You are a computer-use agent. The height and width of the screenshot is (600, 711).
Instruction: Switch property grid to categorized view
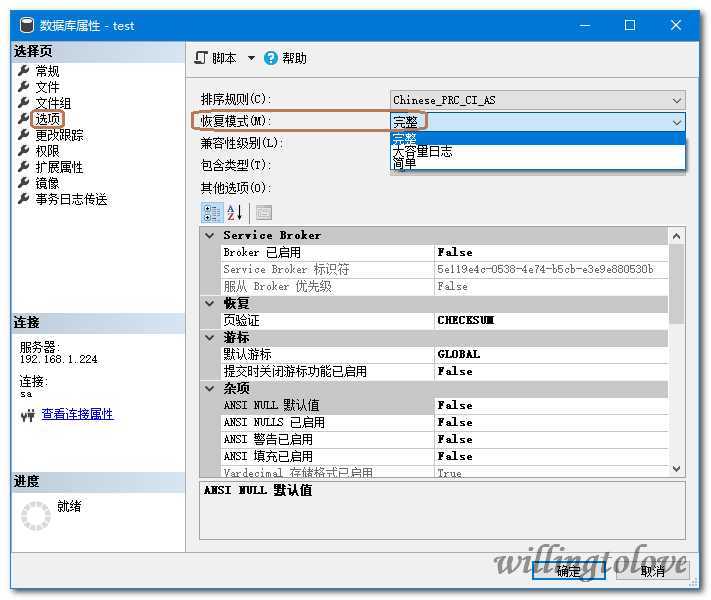pos(212,212)
